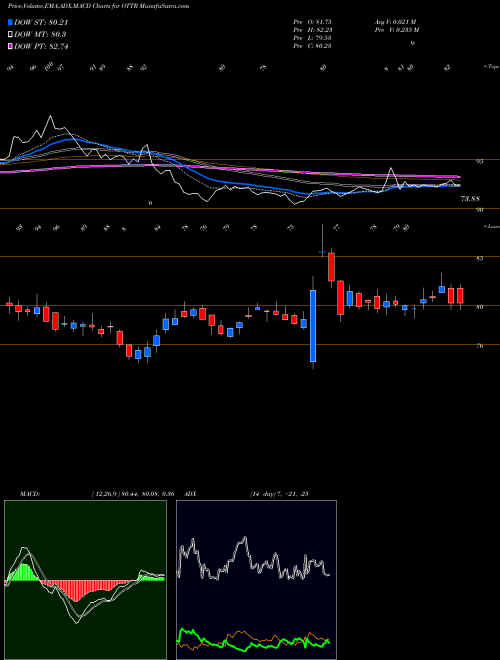This screenshot has height=660, width=500.
Task: Click the 73.88 price label on EMA chart
Action: (x=470, y=198)
